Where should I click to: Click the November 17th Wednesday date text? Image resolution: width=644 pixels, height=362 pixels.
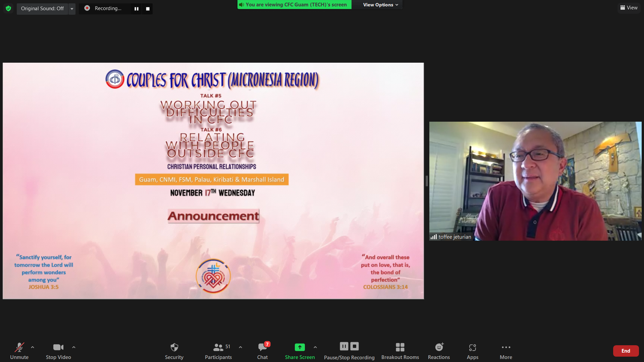[213, 193]
